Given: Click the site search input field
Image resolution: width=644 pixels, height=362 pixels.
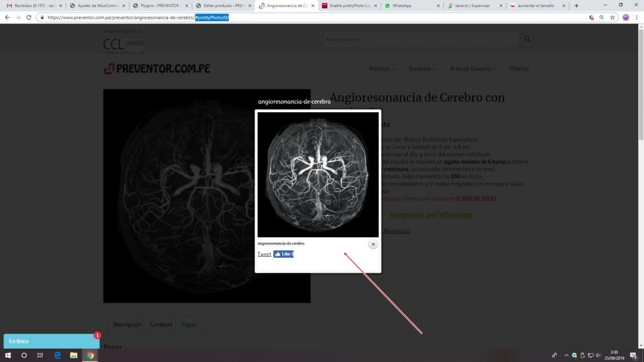Looking at the screenshot, I should tap(421, 39).
